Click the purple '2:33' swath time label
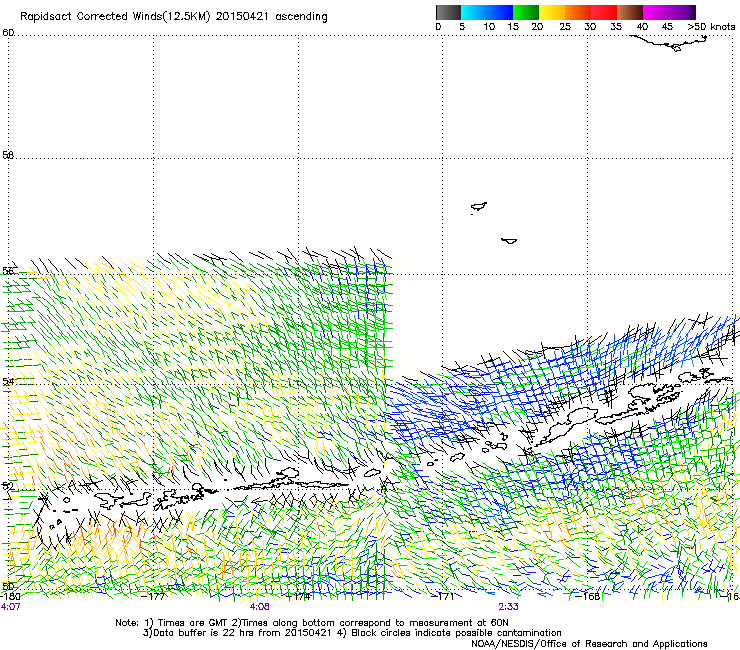The width and height of the screenshot is (740, 650). click(508, 607)
